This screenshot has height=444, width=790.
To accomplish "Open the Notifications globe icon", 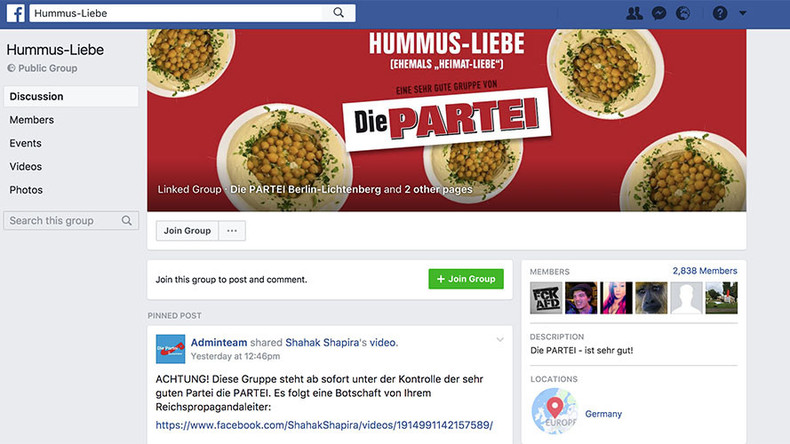I will pos(683,13).
